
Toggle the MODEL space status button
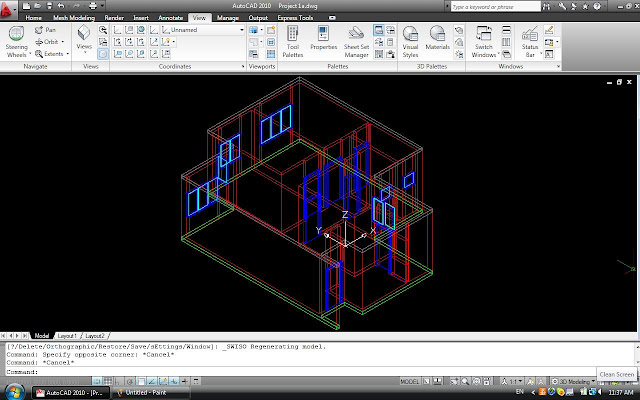tap(409, 382)
